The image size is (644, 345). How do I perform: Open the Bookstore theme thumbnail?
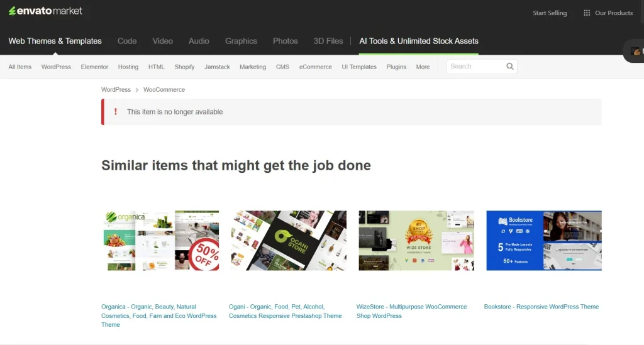[543, 241]
